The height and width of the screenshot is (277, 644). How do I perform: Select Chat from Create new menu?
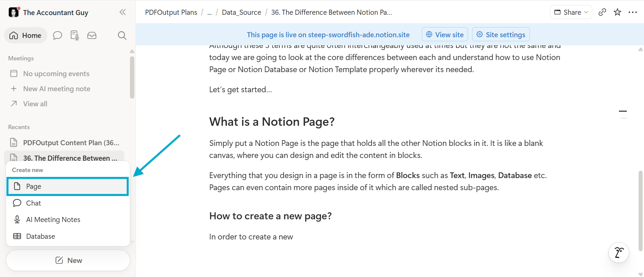67,203
